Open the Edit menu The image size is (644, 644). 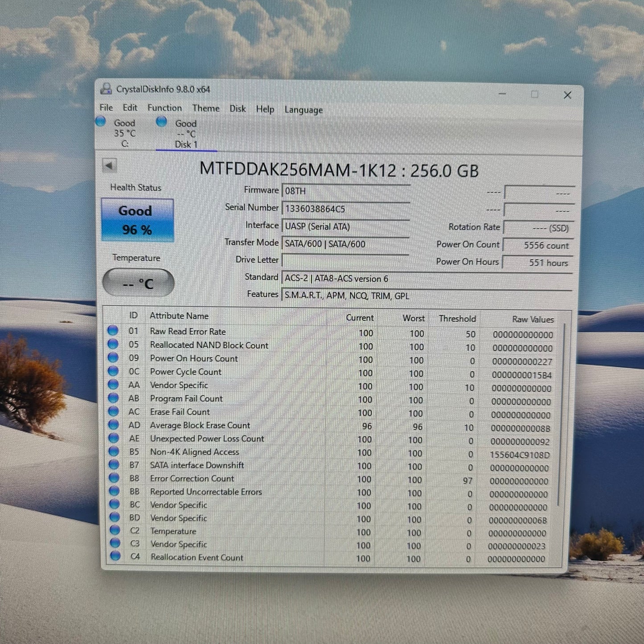coord(130,107)
